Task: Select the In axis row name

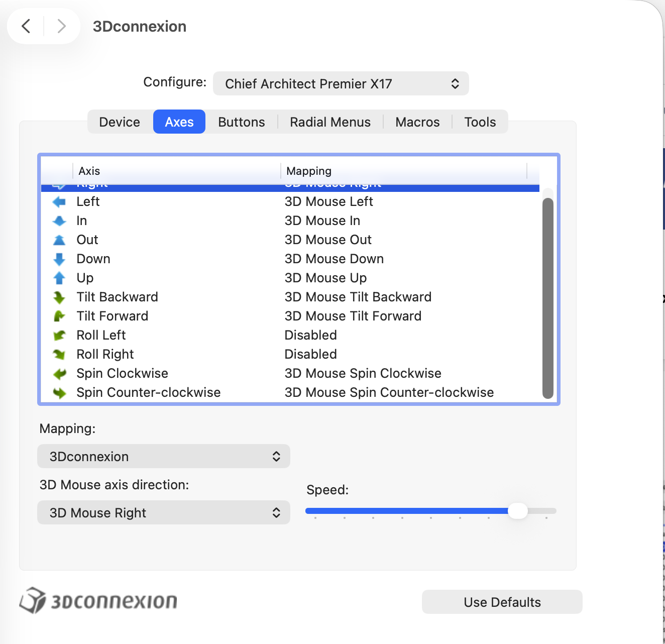Action: click(x=82, y=221)
